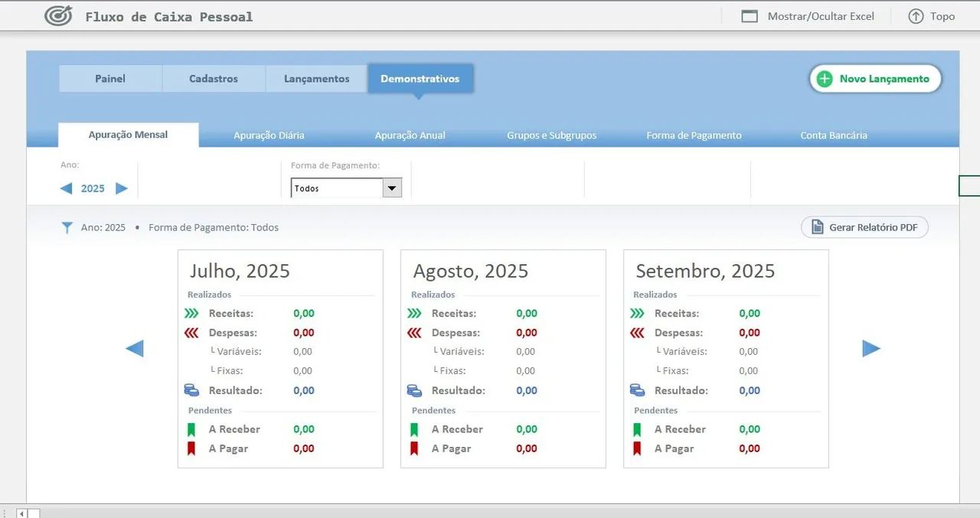Click the green plus icon in Novo Lançamento

pyautogui.click(x=825, y=79)
